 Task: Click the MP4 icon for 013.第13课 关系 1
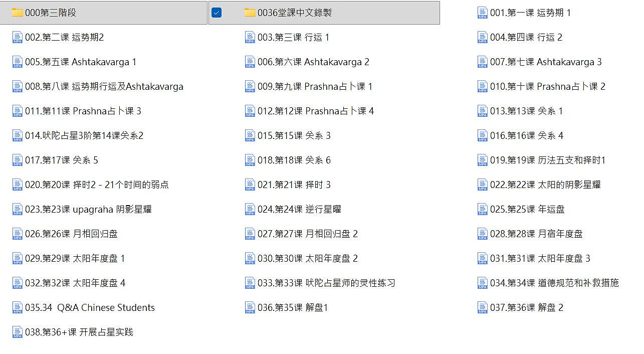pos(483,111)
